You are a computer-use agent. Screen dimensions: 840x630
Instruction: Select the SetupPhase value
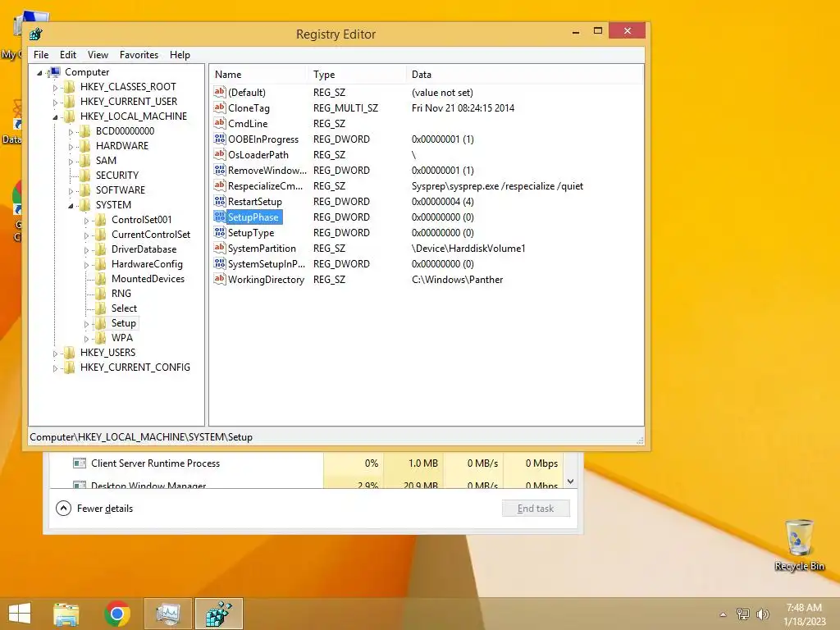[x=253, y=217]
